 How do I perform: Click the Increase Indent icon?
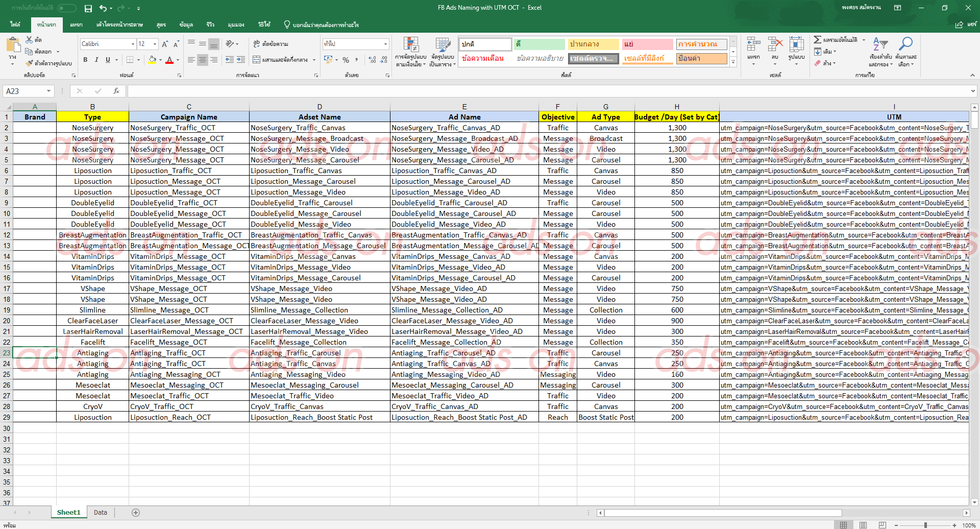[x=240, y=60]
